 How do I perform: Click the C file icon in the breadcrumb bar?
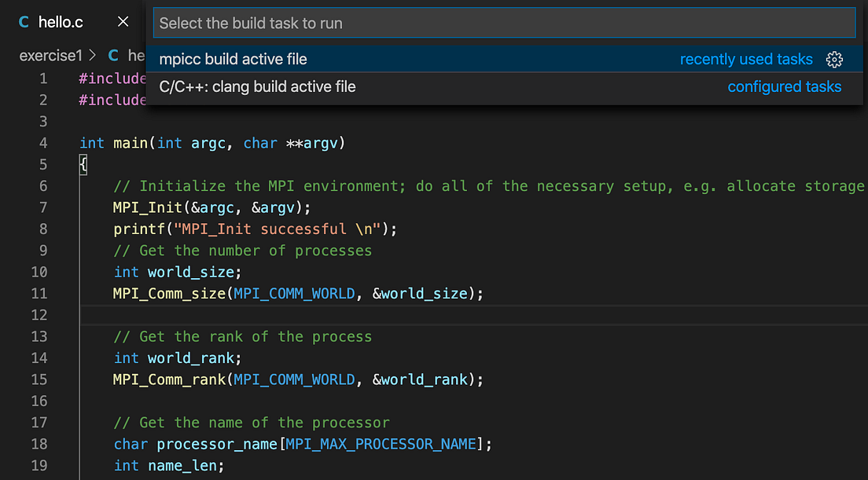point(112,55)
